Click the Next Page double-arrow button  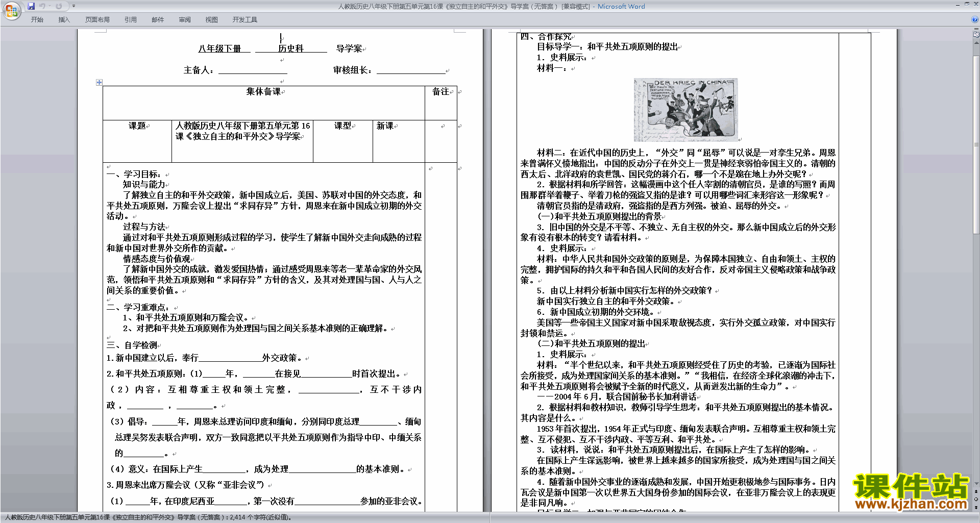coord(976,507)
